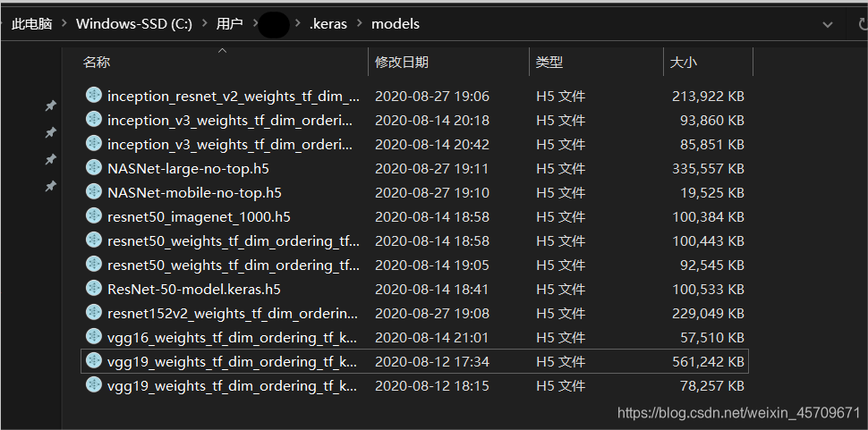Click icon of inception_v3 file sized 85,851 KB
Screen dimensions: 868x430
pyautogui.click(x=94, y=143)
